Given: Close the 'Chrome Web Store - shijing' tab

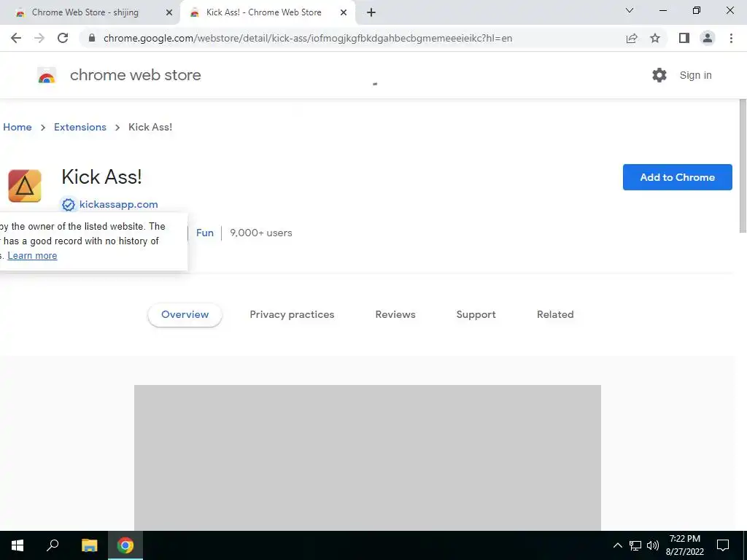Looking at the screenshot, I should coord(169,13).
